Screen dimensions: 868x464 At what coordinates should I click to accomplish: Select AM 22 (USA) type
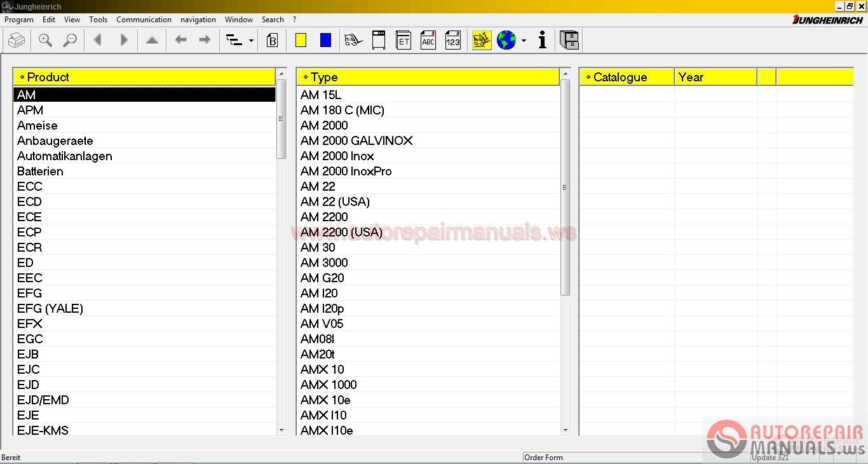(x=428, y=201)
